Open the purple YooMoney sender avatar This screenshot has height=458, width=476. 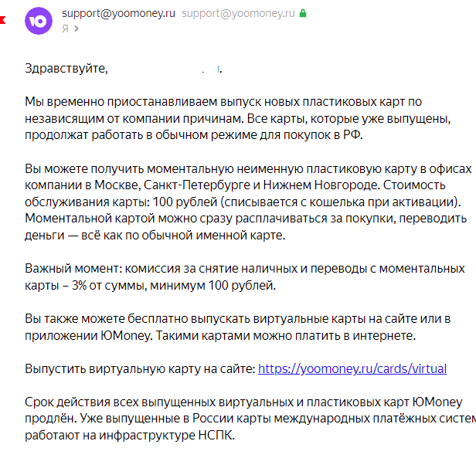tap(39, 21)
